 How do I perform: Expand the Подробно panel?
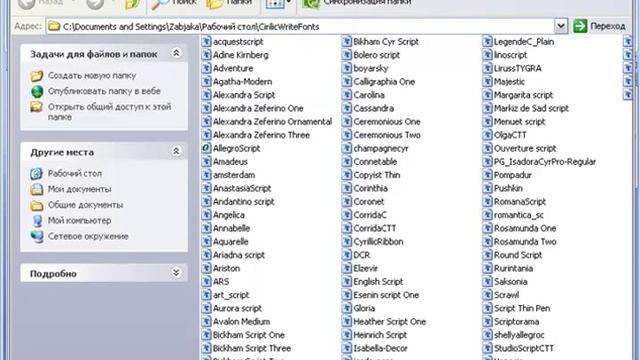point(176,273)
